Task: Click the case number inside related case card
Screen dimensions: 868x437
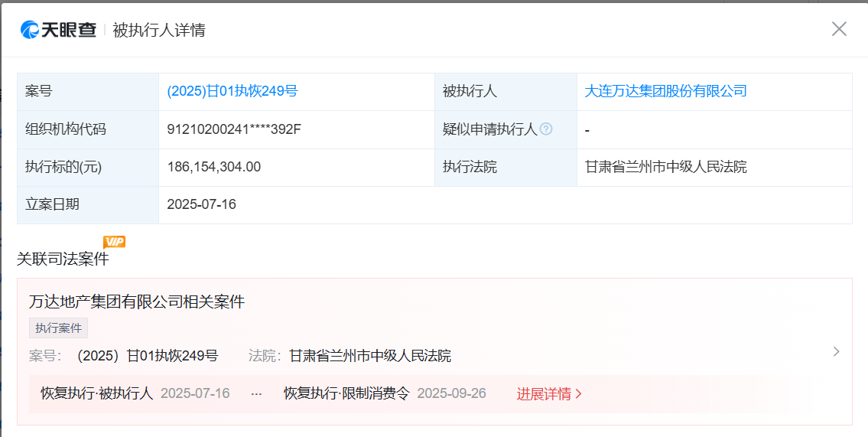Action: (x=148, y=356)
